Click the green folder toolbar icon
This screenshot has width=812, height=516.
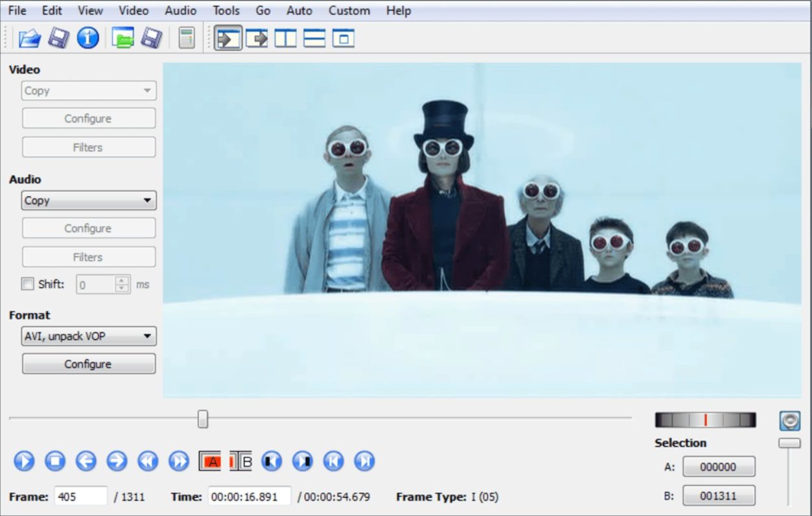(x=122, y=38)
